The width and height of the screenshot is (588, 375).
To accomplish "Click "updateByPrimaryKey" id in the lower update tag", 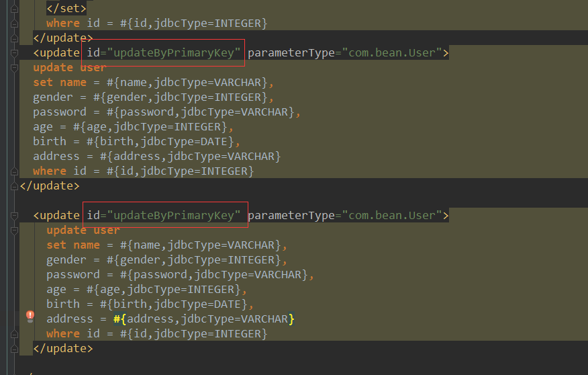I will (x=174, y=216).
